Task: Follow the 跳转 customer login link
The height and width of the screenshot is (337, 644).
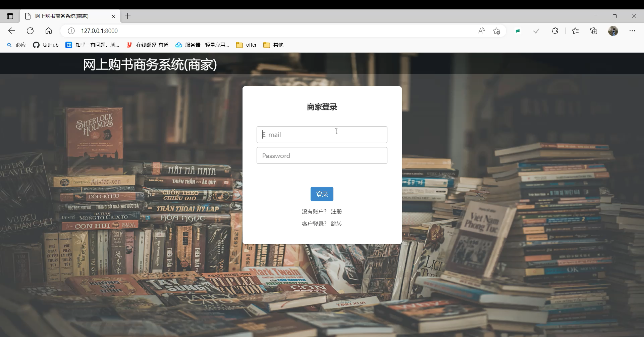Action: (336, 224)
